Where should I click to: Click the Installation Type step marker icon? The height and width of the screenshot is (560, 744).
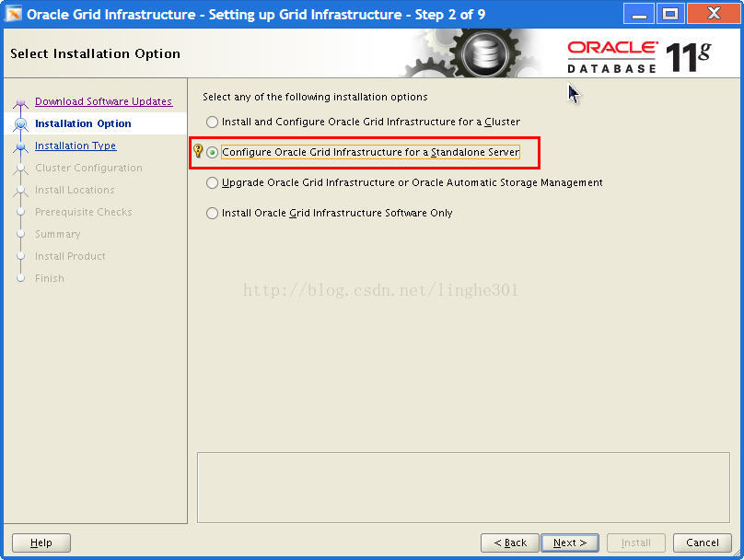coord(20,146)
